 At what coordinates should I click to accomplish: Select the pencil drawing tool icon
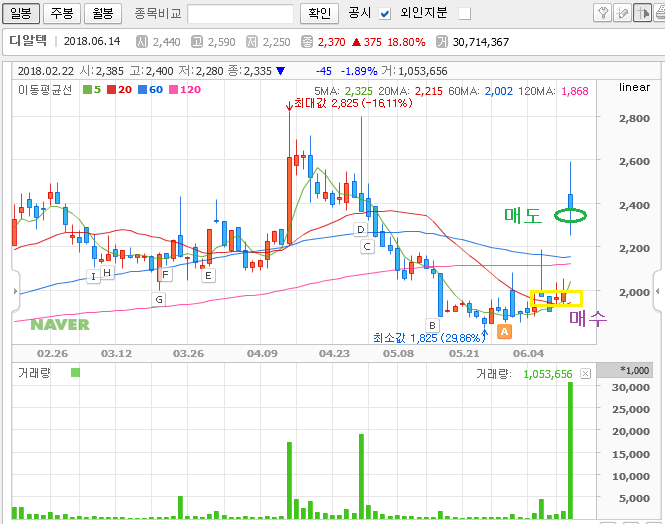(x=622, y=13)
